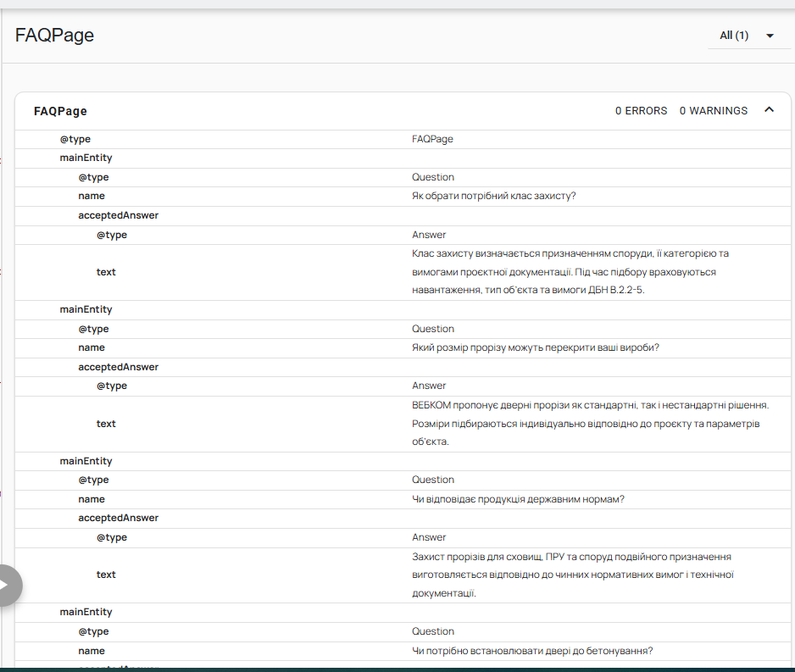
Task: Click name label beside 'Чи потрібно встановлювати двері'
Action: point(92,651)
